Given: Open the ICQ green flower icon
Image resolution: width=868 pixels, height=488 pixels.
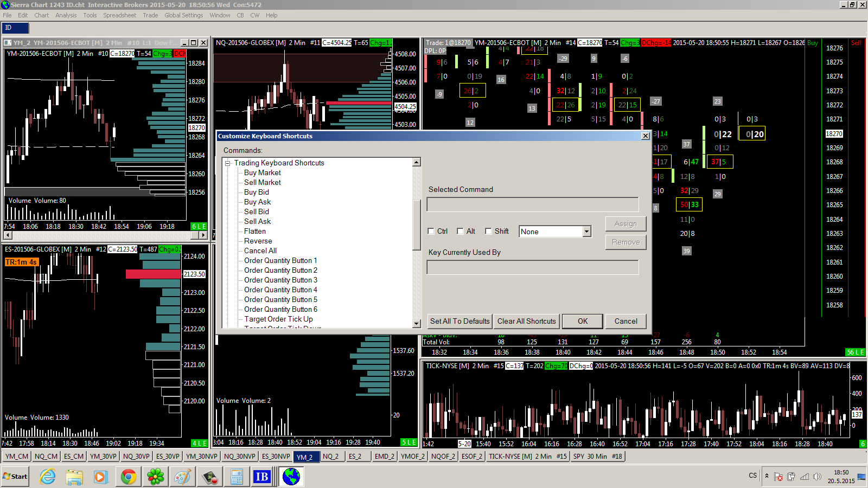Looking at the screenshot, I should pos(156,477).
